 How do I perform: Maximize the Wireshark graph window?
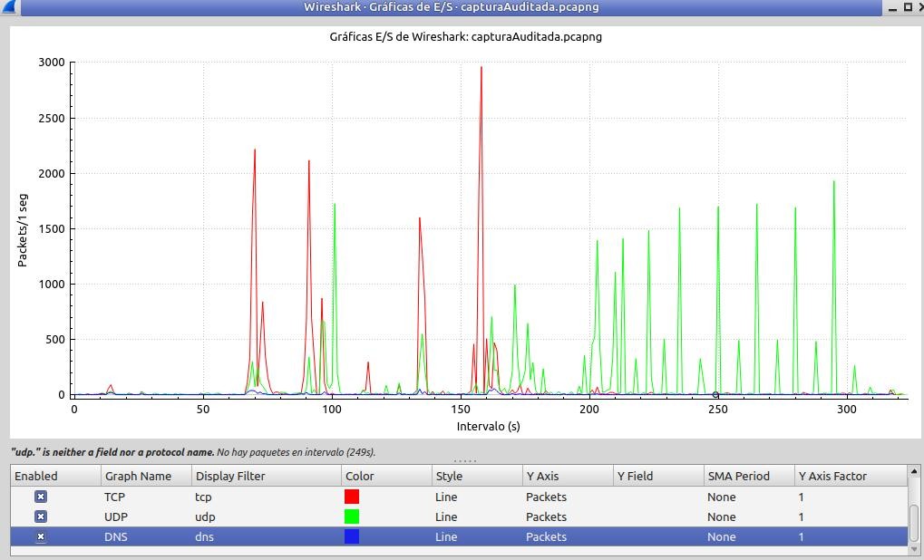(x=908, y=7)
